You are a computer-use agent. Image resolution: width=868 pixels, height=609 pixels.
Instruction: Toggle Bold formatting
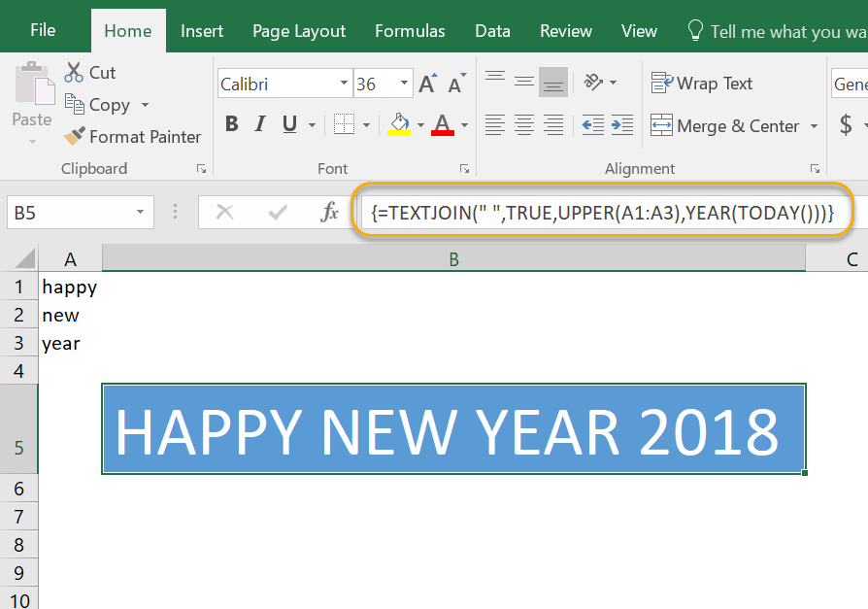(231, 124)
